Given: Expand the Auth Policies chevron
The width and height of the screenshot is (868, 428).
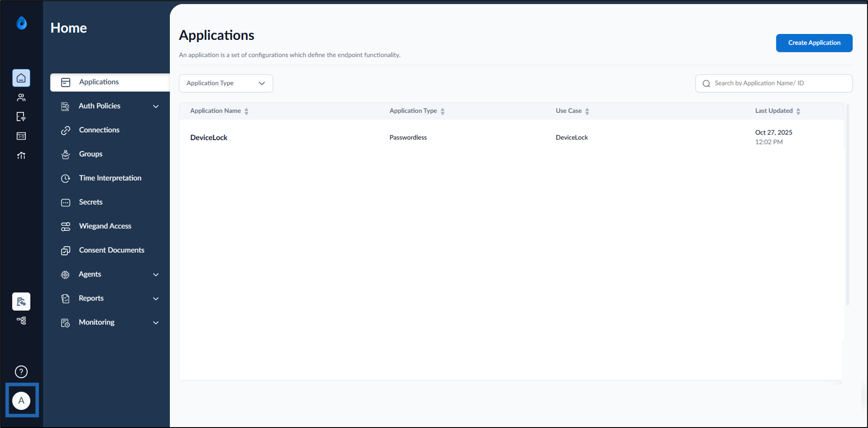Looking at the screenshot, I should [x=156, y=106].
